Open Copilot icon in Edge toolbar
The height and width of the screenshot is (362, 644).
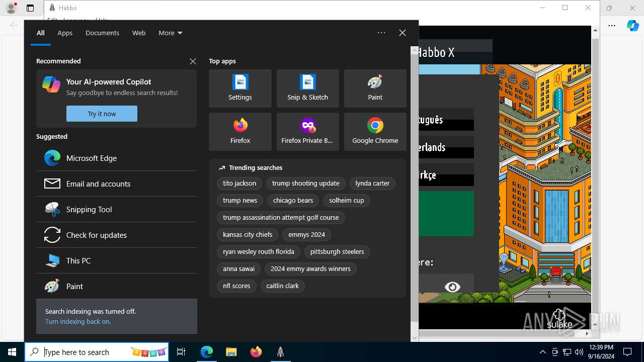point(632,26)
